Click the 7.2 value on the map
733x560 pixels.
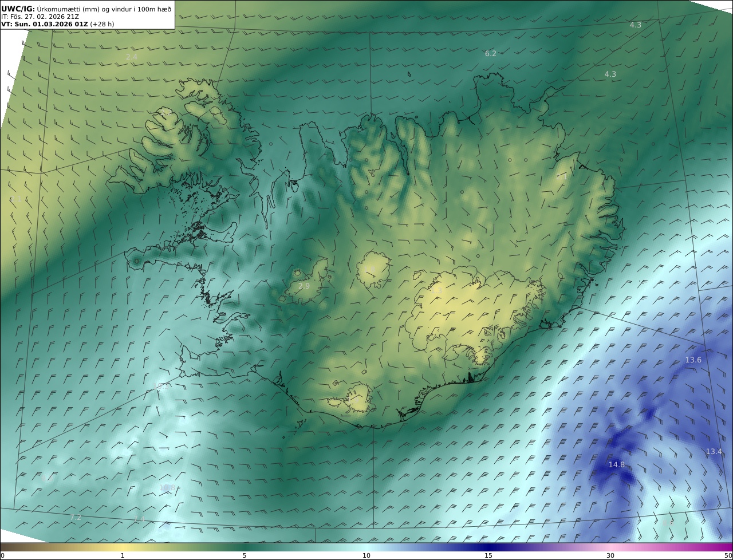coord(76,517)
